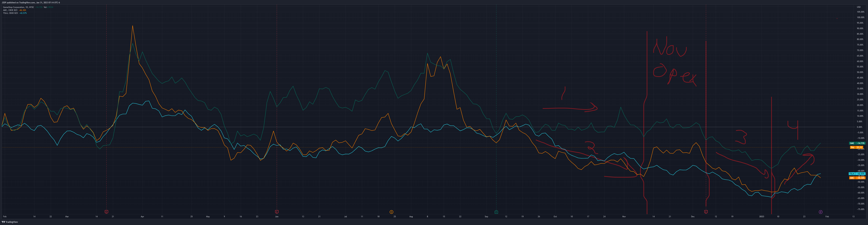868x225 pixels.
Task: Click the red earnings marker above Jun
Action: tap(277, 212)
